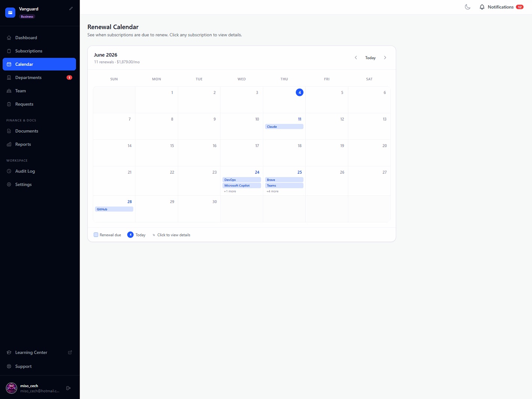Go to next month with right chevron
532x399 pixels.
pyautogui.click(x=385, y=58)
